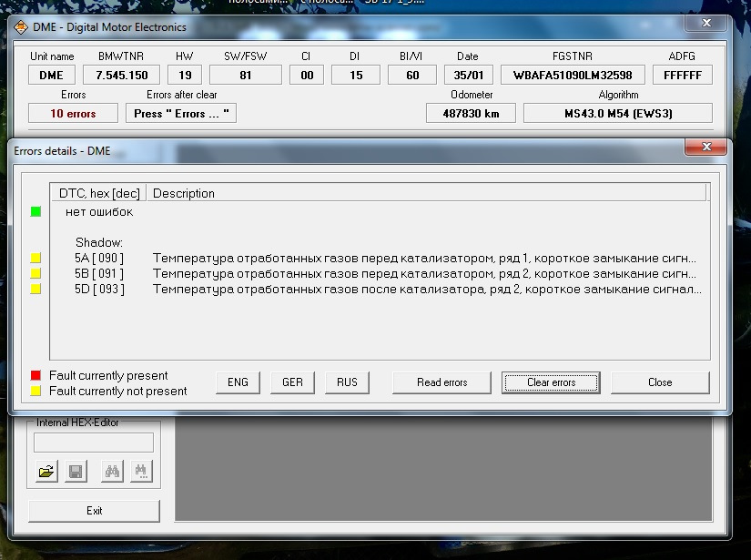Screen dimensions: 751x560
Task: Click the Exit button
Action: pos(94,511)
